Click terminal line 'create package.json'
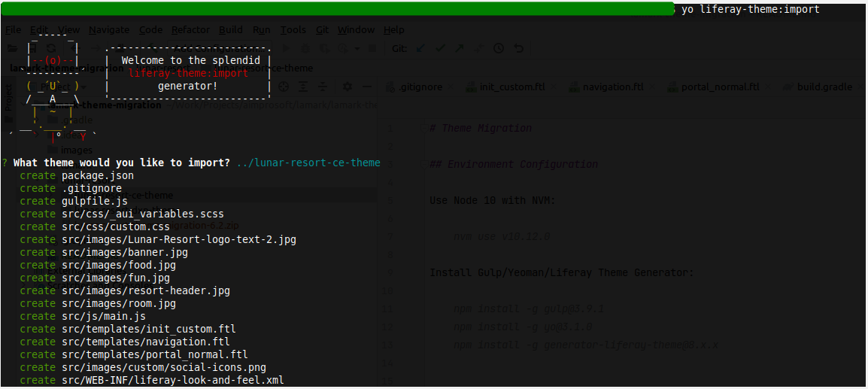This screenshot has height=389, width=868. pyautogui.click(x=77, y=175)
